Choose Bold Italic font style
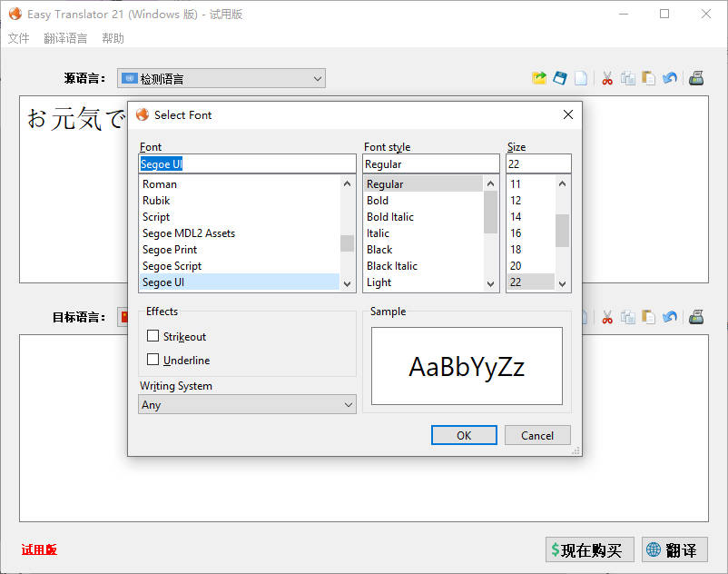728x574 pixels. pos(423,217)
